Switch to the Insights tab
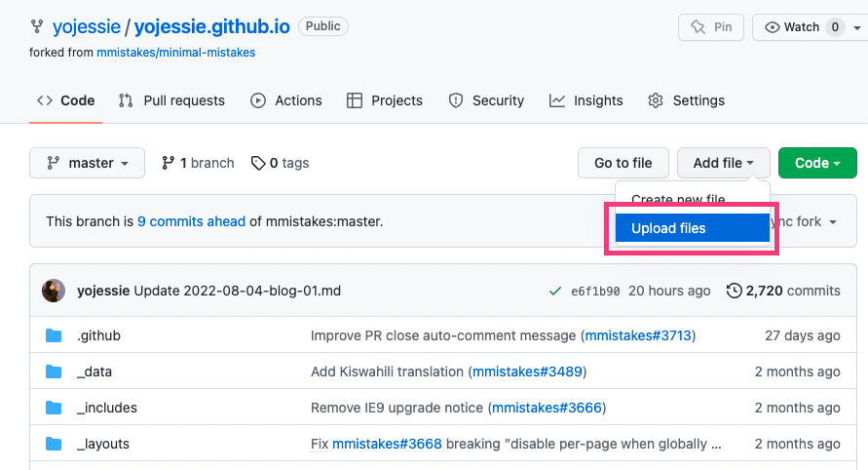This screenshot has height=470, width=868. point(585,100)
